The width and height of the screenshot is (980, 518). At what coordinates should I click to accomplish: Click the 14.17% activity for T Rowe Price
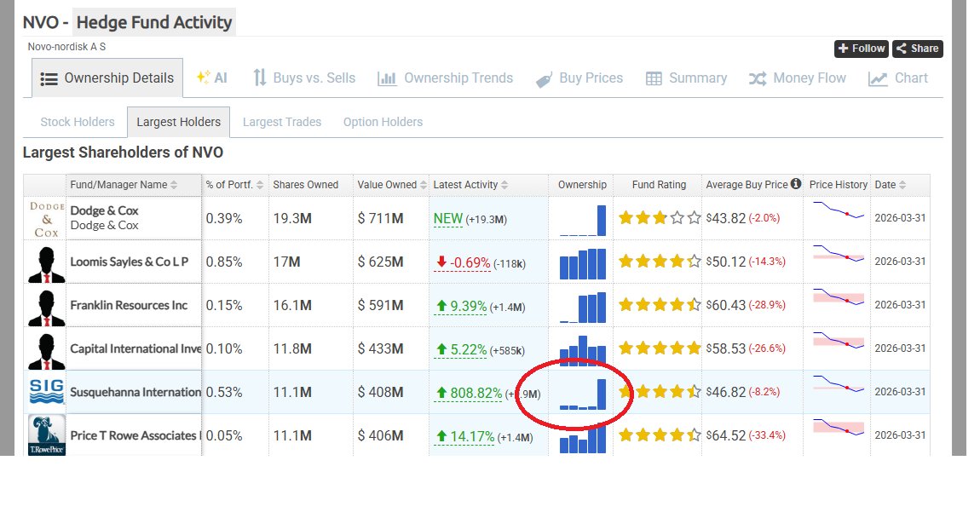click(x=465, y=436)
